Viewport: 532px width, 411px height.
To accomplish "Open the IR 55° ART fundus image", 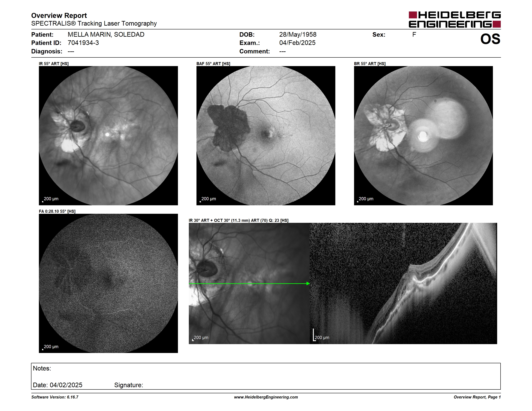I will [x=108, y=136].
